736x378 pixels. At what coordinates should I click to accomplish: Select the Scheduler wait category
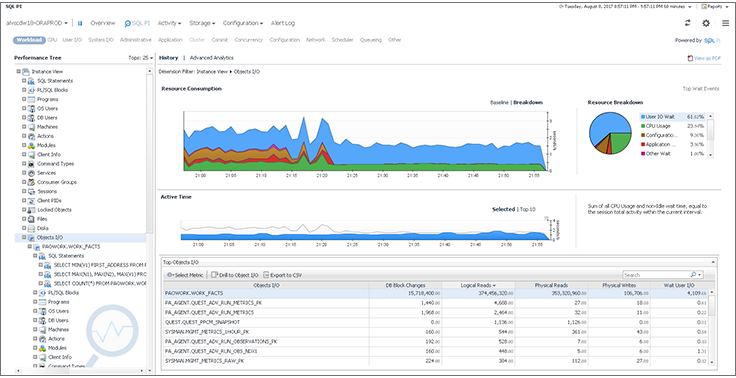click(x=343, y=40)
